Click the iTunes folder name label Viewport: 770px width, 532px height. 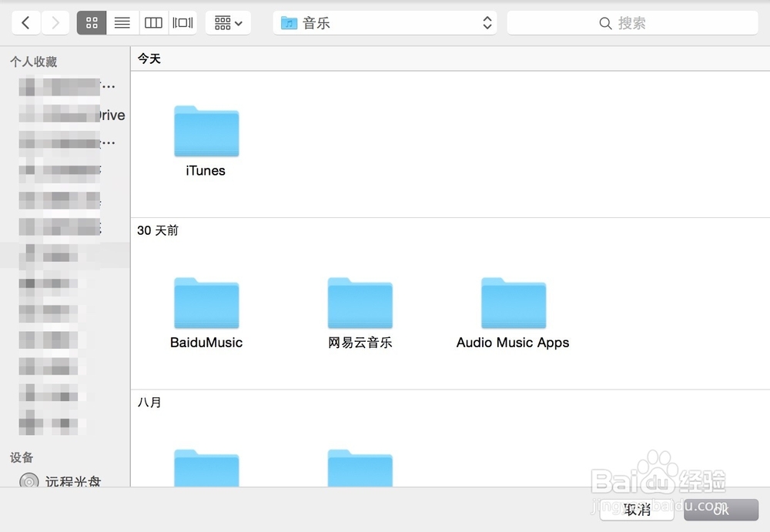click(x=206, y=170)
